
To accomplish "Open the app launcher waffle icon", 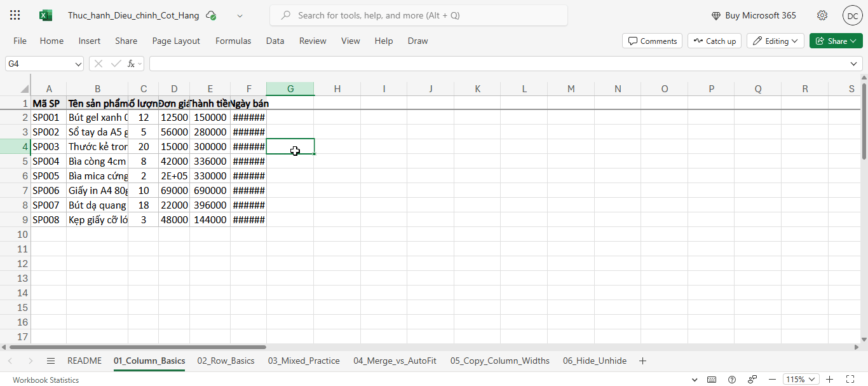I will (15, 15).
